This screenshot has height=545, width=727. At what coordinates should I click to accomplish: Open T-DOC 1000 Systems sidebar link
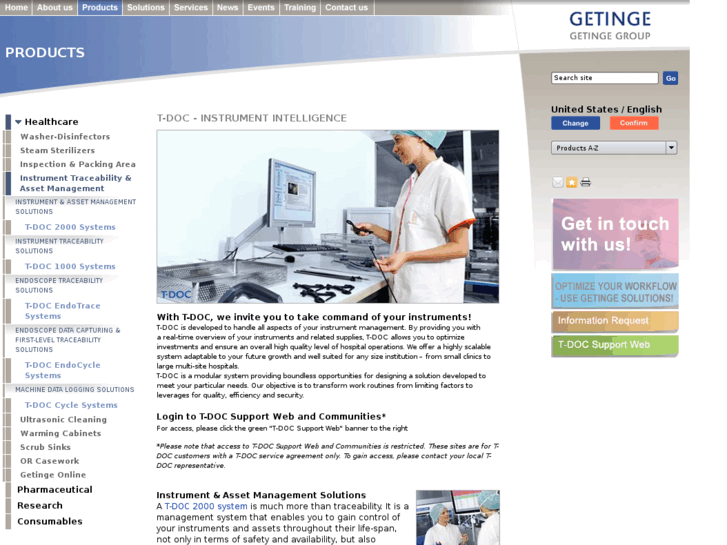click(70, 266)
